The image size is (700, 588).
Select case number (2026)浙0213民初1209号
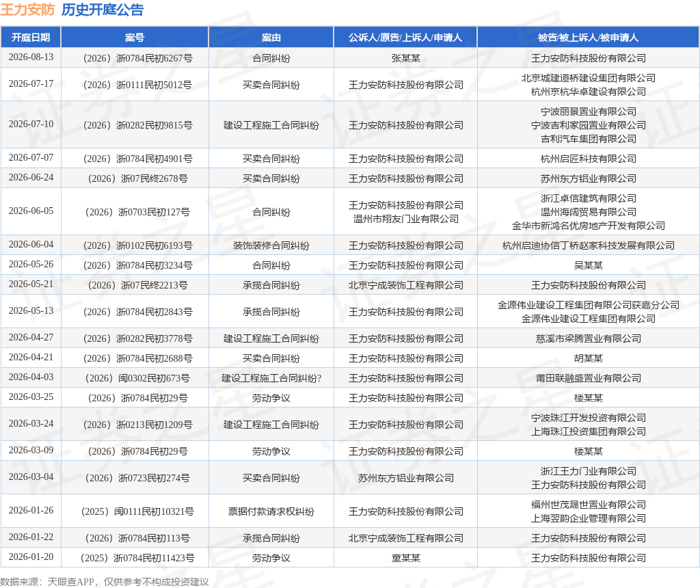(x=138, y=425)
